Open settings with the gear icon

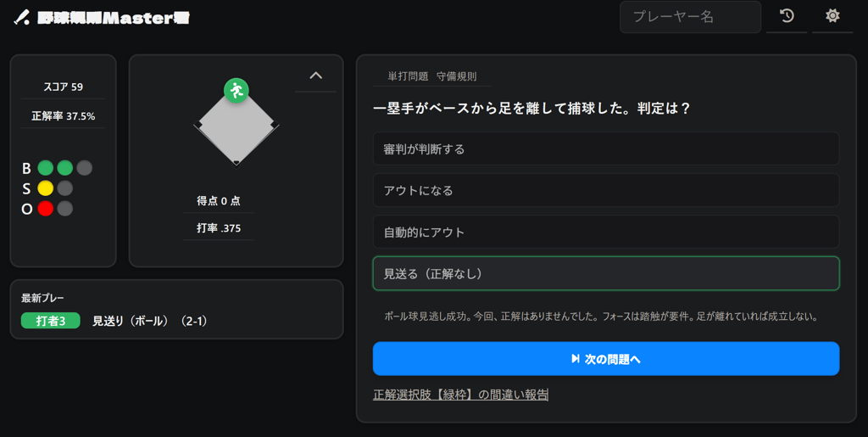pos(832,16)
